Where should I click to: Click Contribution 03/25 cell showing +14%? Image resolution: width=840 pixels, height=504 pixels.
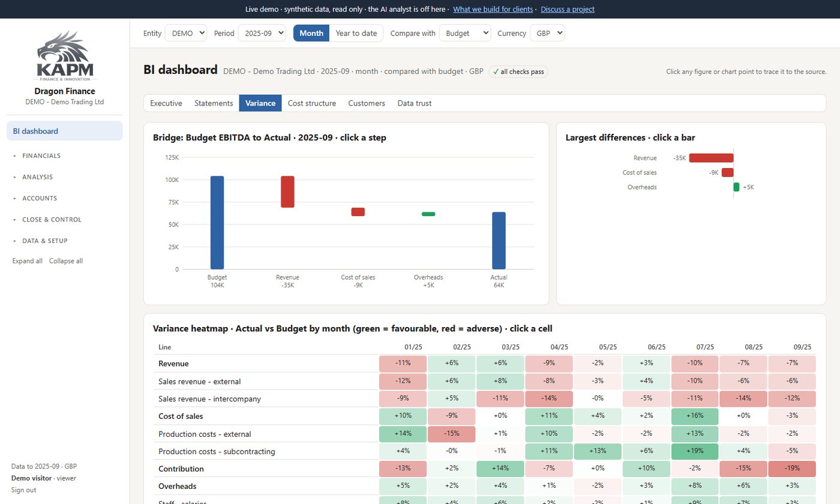[500, 469]
